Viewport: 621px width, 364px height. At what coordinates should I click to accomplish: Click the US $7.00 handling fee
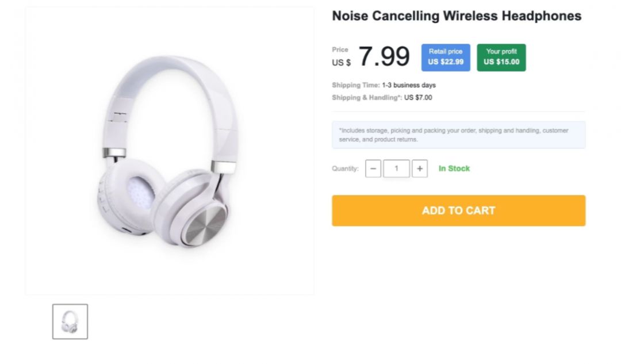click(x=418, y=98)
